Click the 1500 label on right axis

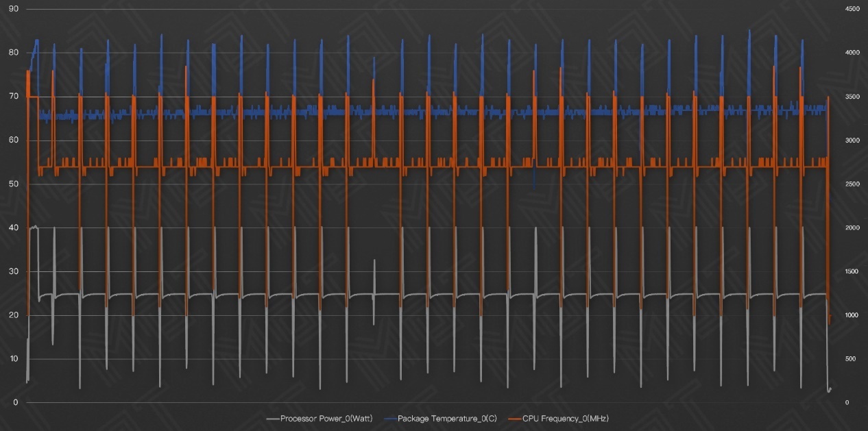pos(852,271)
